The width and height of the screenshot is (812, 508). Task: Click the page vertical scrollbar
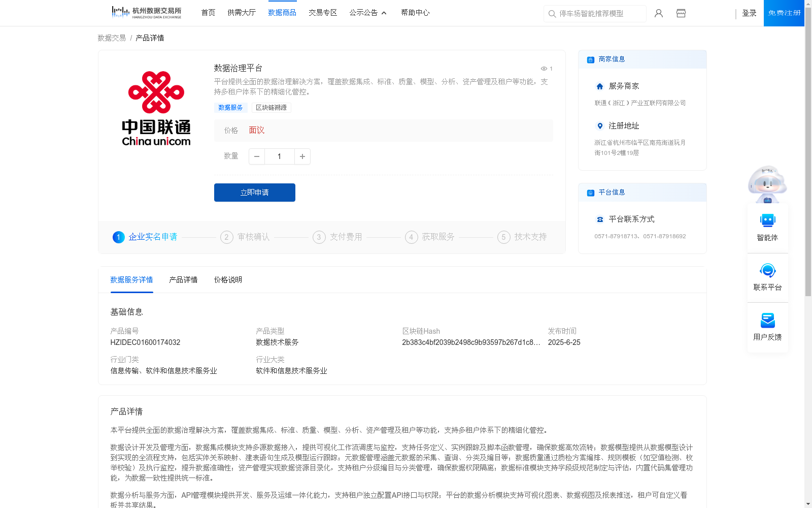[808, 152]
